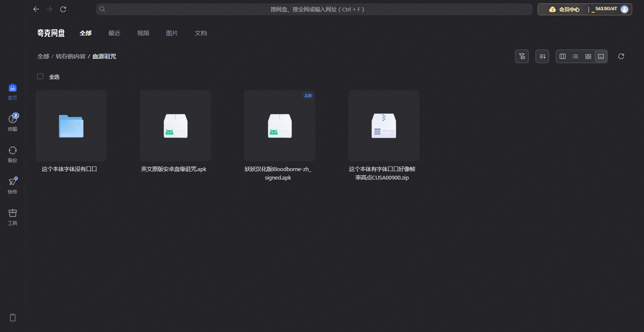This screenshot has height=332, width=644.
Task: Focus the search or address input field
Action: [x=314, y=9]
